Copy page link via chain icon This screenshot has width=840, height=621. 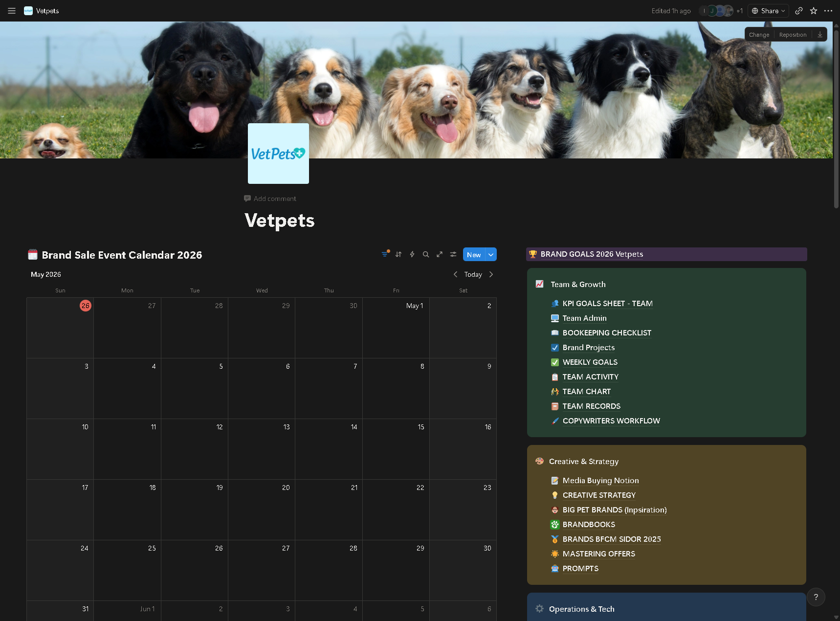pos(799,11)
